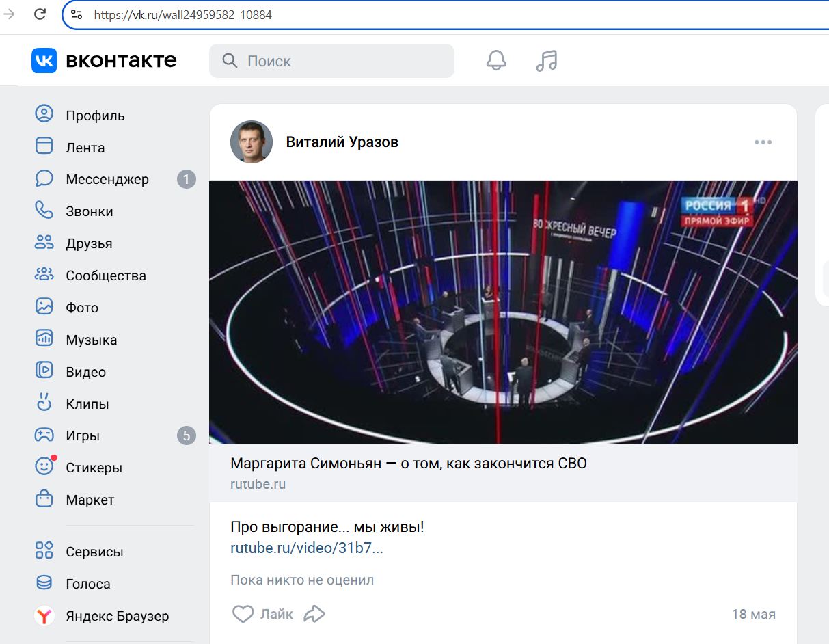Open the notifications bell

(496, 61)
